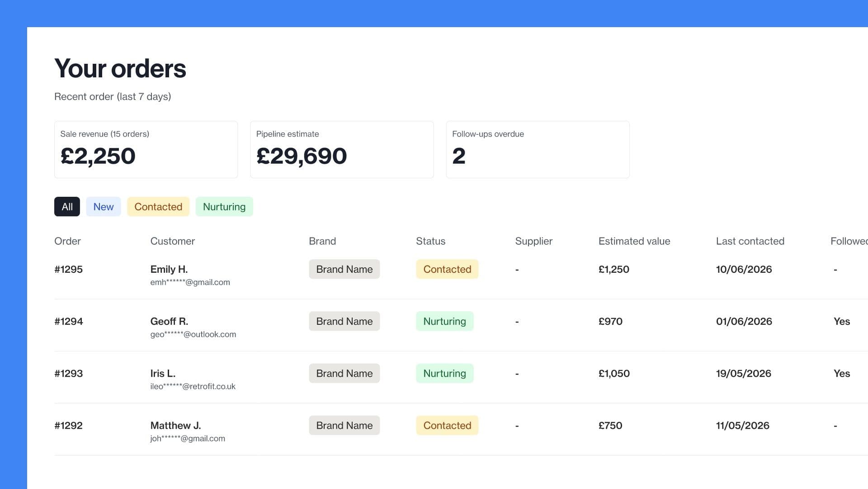The width and height of the screenshot is (868, 489).
Task: Filter orders by New status
Action: 104,207
